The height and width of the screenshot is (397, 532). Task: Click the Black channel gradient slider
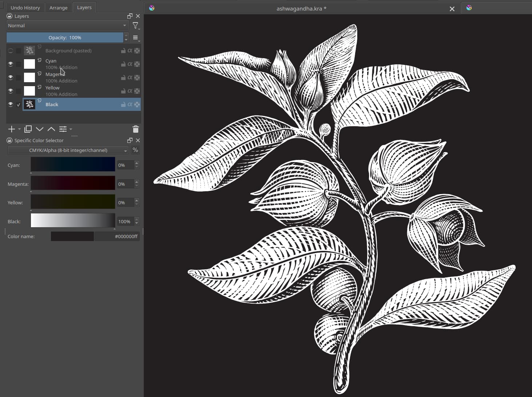pos(73,220)
